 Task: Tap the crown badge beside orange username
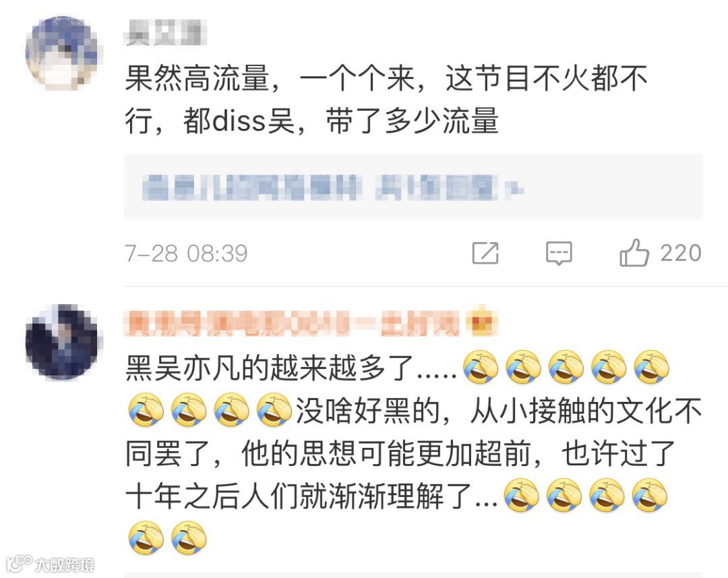click(x=481, y=322)
